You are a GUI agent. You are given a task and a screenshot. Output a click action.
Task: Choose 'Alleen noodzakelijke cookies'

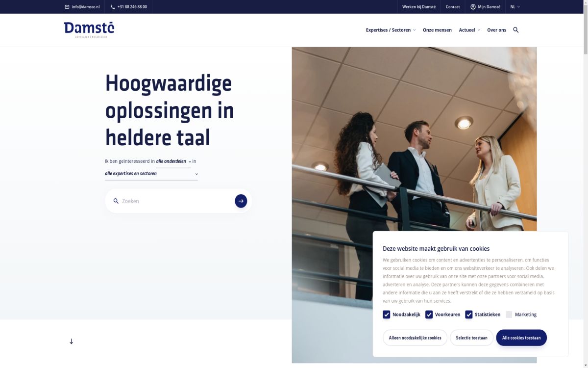[x=415, y=338]
